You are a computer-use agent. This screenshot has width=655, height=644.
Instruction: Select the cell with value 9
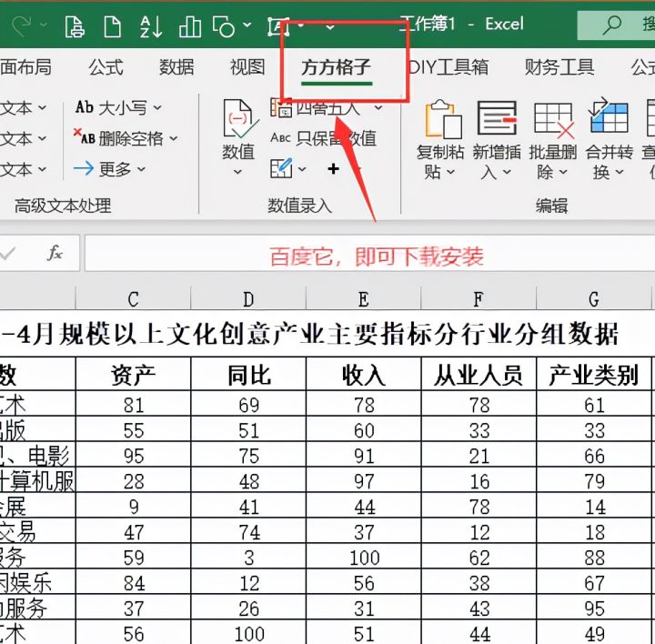click(133, 506)
